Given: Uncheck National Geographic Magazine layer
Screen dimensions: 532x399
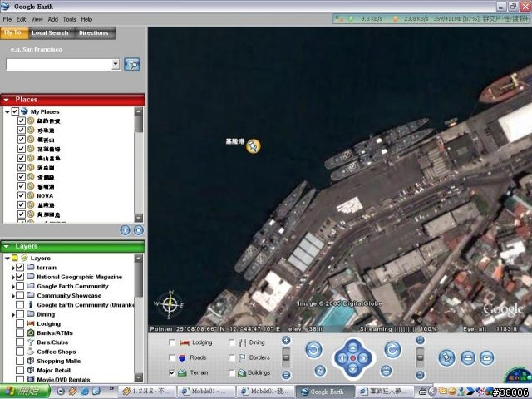Looking at the screenshot, I should click(x=20, y=277).
